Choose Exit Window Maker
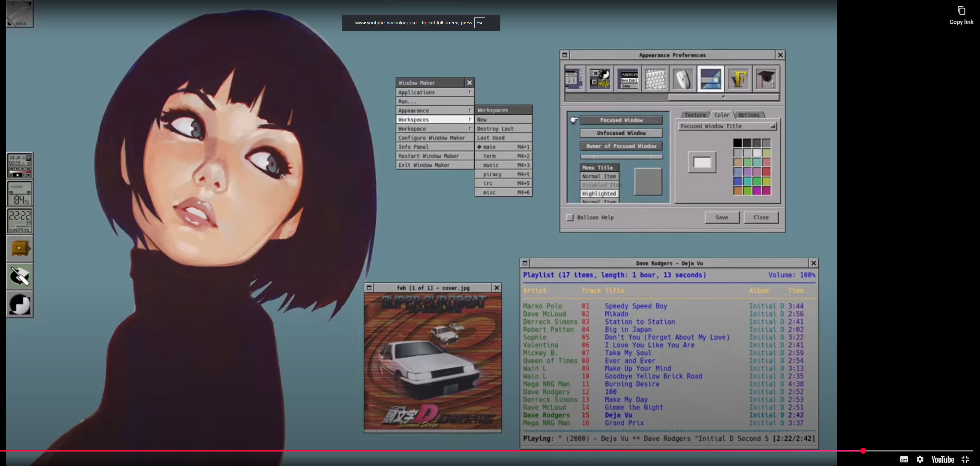The height and width of the screenshot is (466, 980). pos(435,166)
